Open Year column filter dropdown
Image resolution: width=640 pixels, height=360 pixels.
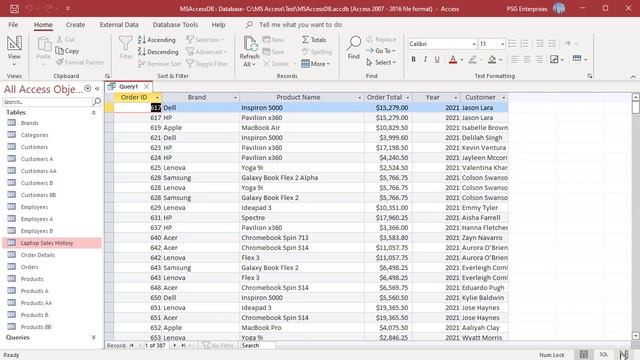(x=456, y=98)
